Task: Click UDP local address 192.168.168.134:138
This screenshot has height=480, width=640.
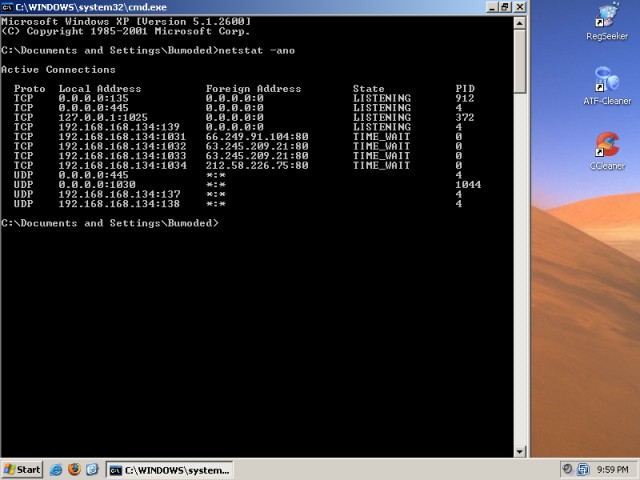Action: pyautogui.click(x=119, y=204)
